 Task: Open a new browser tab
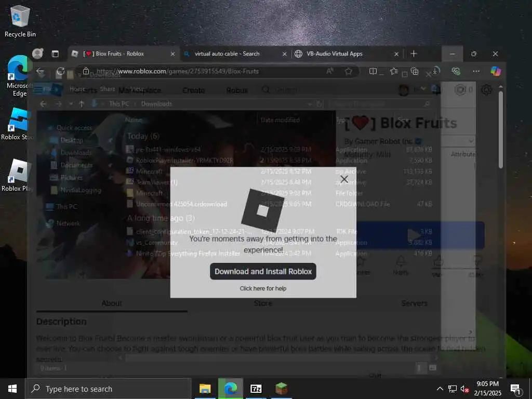[414, 54]
